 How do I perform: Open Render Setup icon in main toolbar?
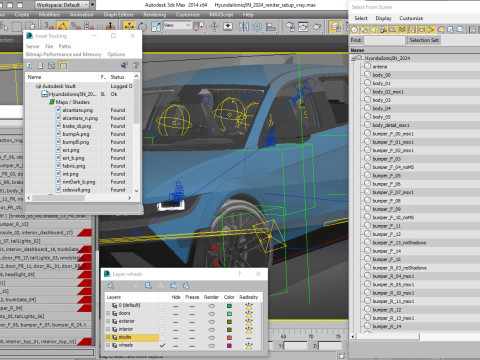pos(290,26)
